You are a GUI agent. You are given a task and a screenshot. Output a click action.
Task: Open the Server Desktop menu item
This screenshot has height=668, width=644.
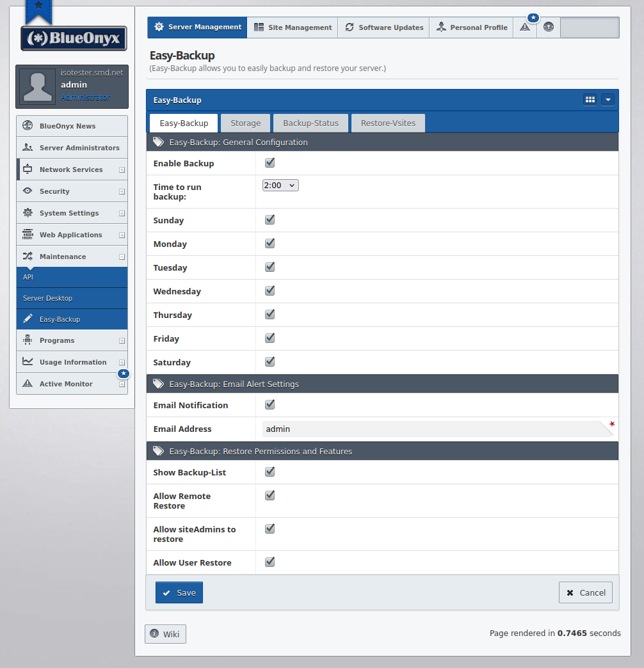tap(72, 298)
